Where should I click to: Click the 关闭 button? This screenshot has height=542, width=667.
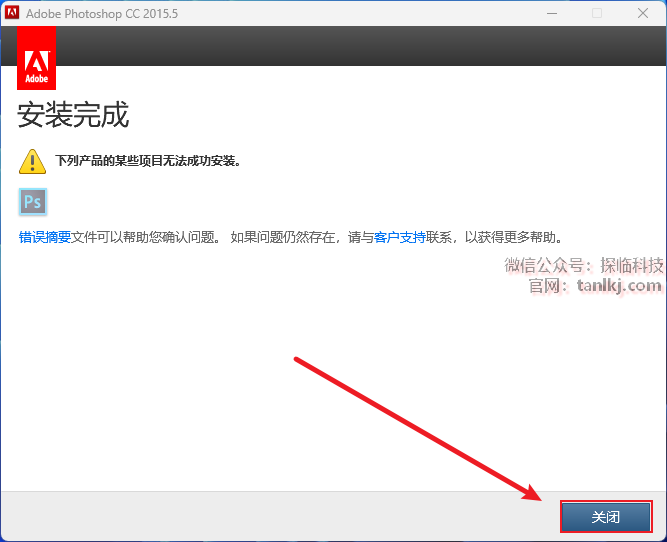606,516
